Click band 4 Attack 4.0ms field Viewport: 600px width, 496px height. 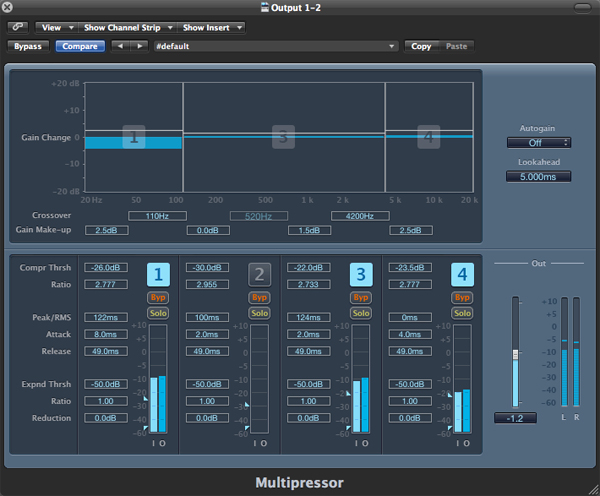pos(410,334)
